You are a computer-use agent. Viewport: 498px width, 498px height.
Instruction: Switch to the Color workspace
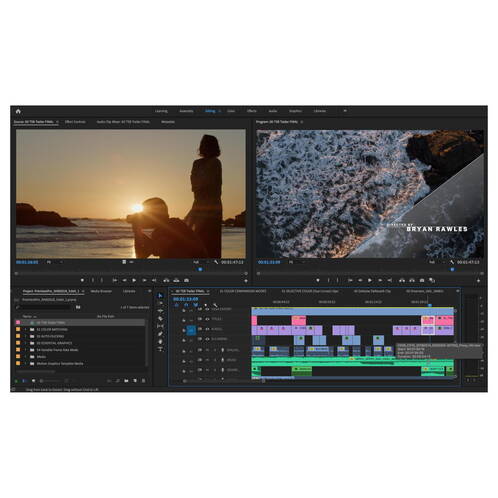click(x=231, y=111)
